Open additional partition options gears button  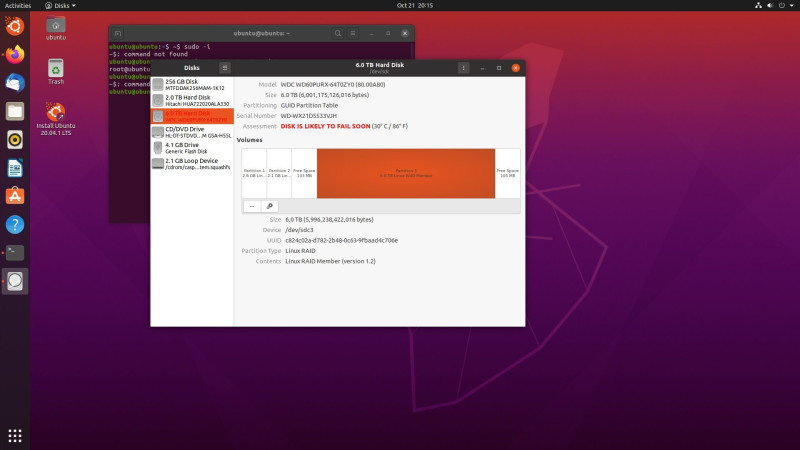(269, 206)
